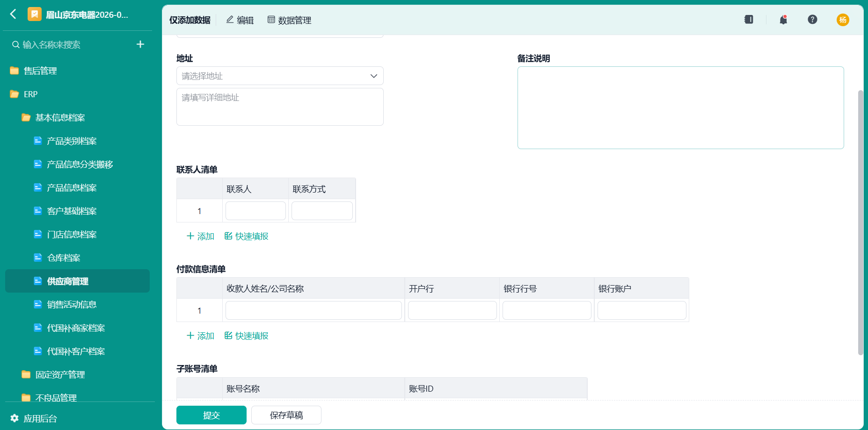Open 客户基础档案 in sidebar
Image resolution: width=868 pixels, height=430 pixels.
pos(72,211)
